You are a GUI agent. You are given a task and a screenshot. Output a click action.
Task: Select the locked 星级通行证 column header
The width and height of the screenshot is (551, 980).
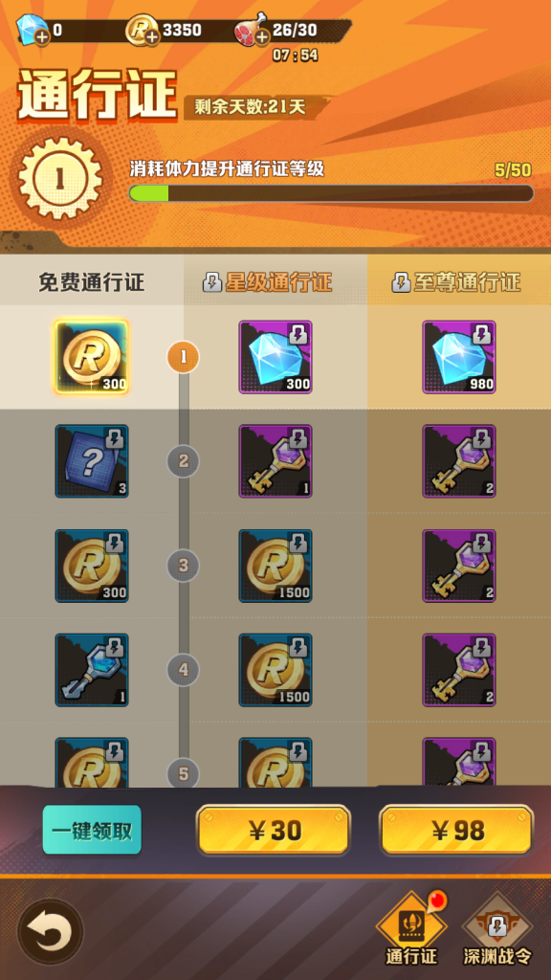(275, 283)
